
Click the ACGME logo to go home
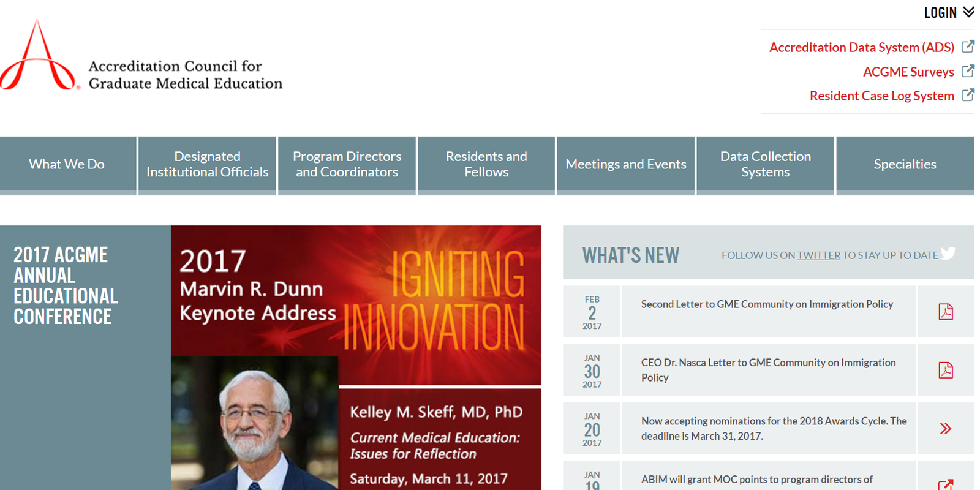tap(141, 56)
